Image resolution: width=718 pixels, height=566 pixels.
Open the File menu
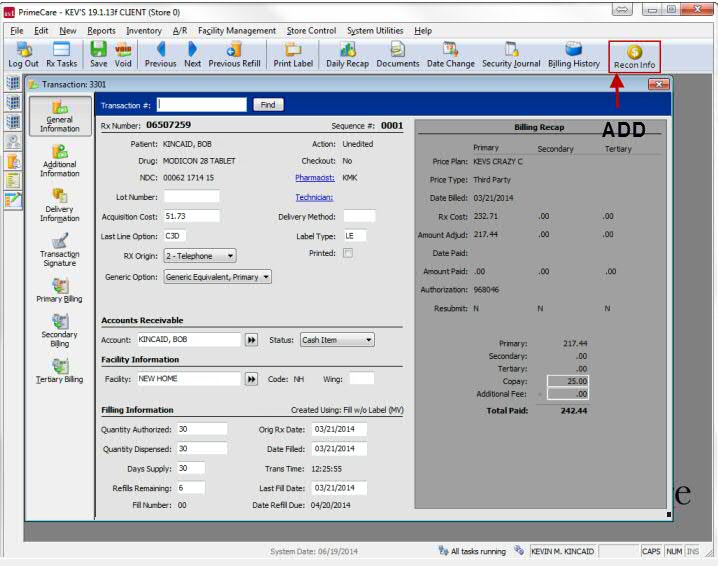(x=16, y=31)
